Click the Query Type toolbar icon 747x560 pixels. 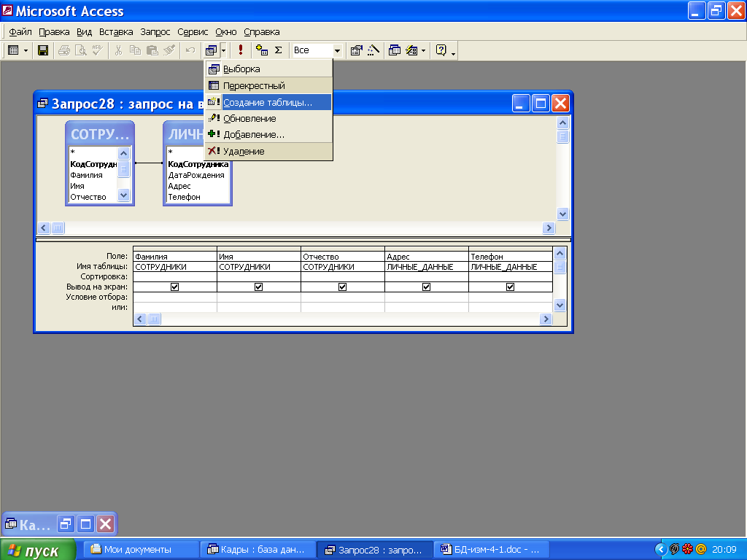point(211,50)
